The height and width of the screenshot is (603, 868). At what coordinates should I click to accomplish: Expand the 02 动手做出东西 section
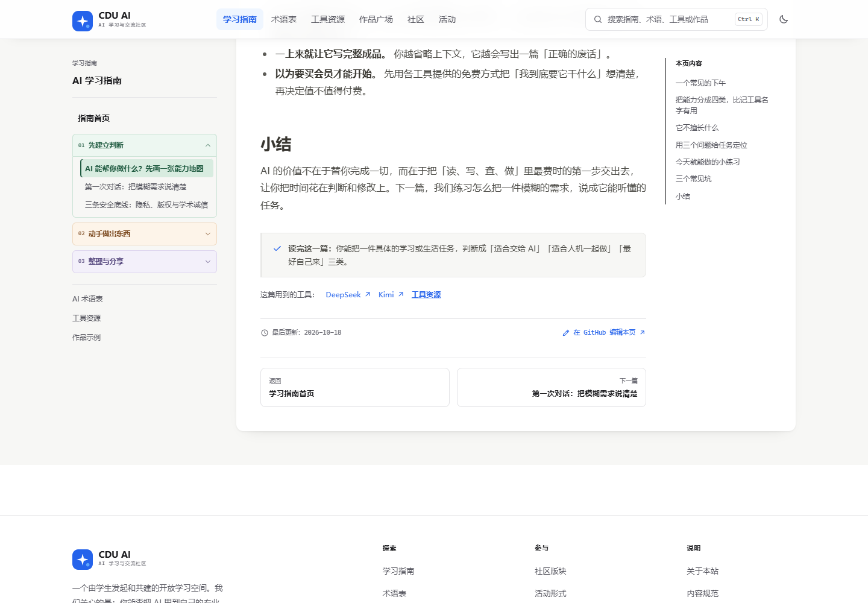(x=145, y=234)
